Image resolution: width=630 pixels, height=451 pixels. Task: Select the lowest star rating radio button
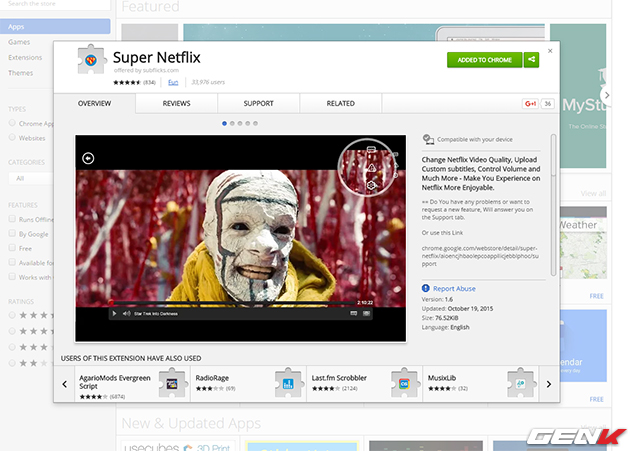12,363
